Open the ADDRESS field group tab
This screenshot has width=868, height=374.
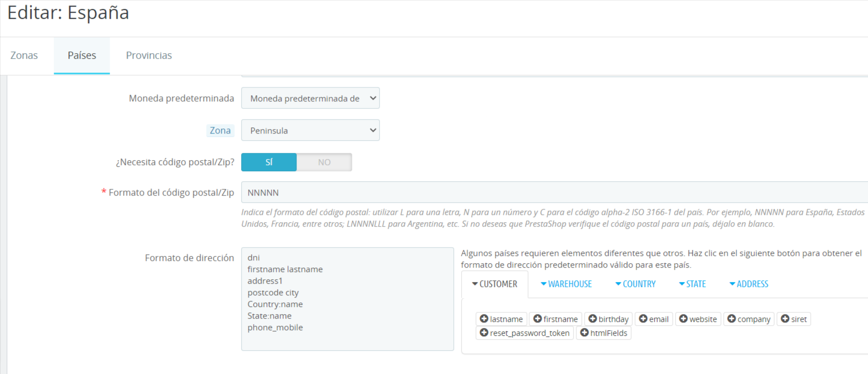(x=748, y=284)
